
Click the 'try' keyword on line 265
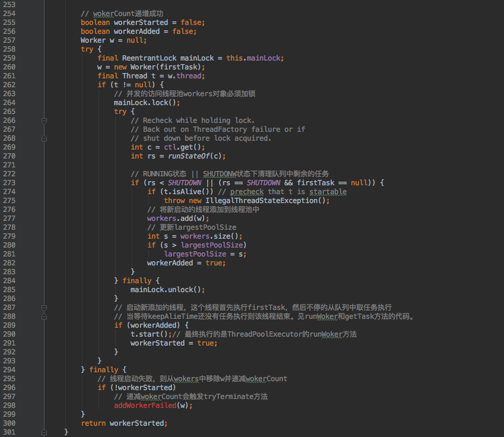point(121,112)
